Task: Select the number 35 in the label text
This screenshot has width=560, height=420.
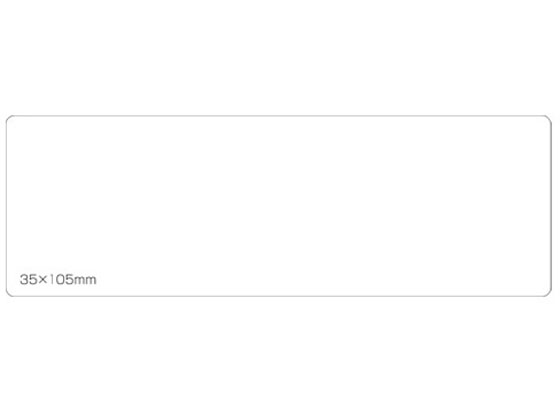Action: point(29,279)
